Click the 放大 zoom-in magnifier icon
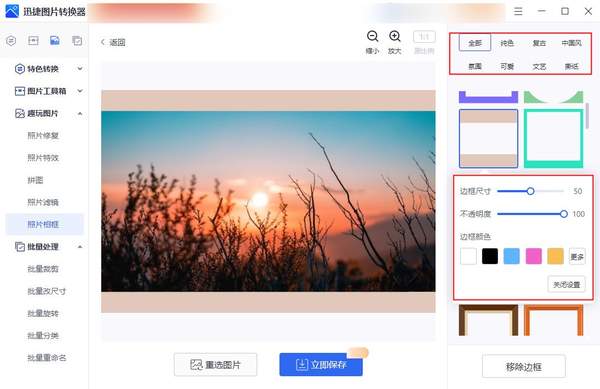Viewport: 600px width, 389px height. tap(395, 36)
